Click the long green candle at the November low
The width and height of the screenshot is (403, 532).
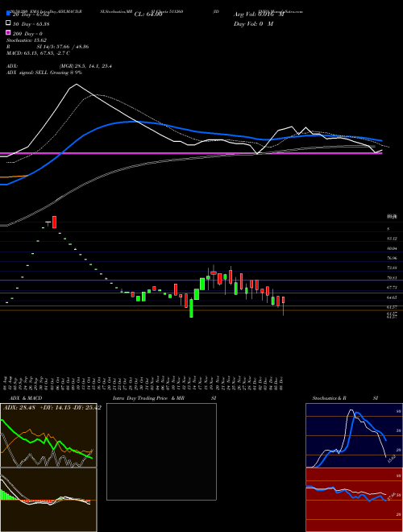click(191, 308)
